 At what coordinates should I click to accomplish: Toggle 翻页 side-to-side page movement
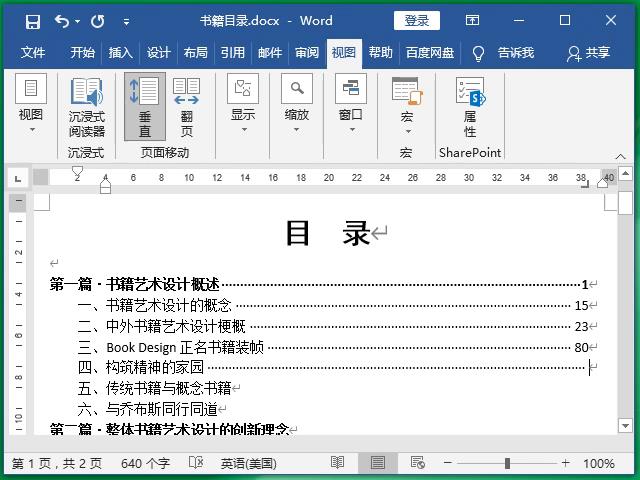pos(187,107)
